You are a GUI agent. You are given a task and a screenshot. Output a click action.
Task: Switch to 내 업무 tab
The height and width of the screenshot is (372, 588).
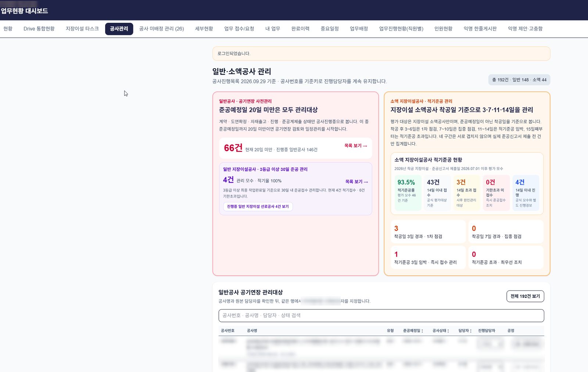pos(273,29)
